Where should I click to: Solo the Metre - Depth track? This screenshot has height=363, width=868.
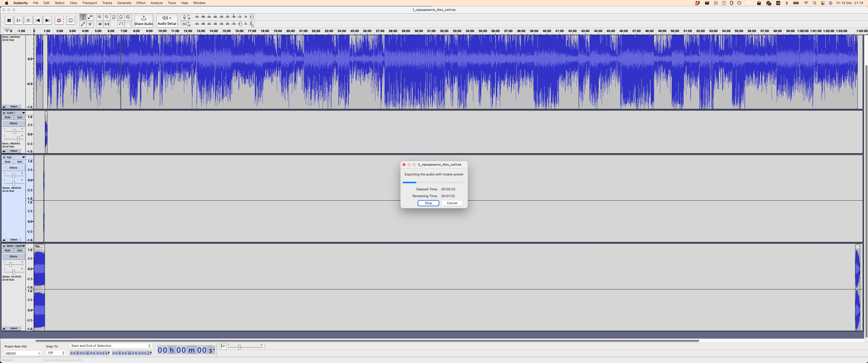coord(19,251)
